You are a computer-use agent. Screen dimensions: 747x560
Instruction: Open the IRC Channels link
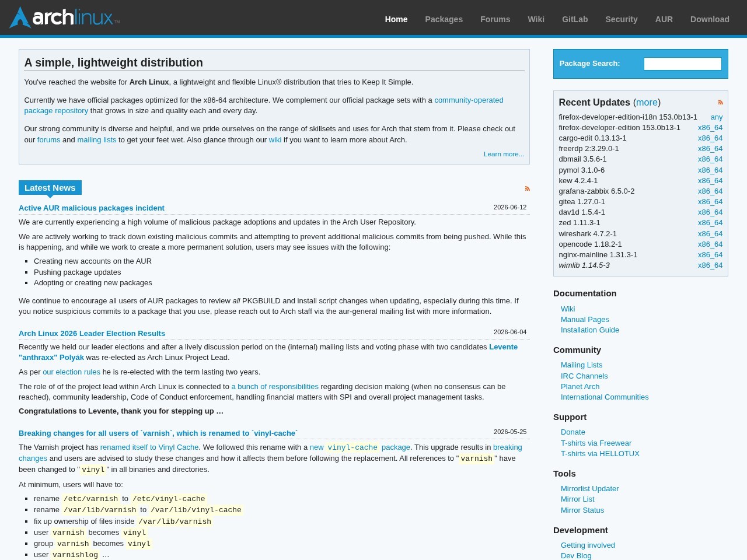584,376
